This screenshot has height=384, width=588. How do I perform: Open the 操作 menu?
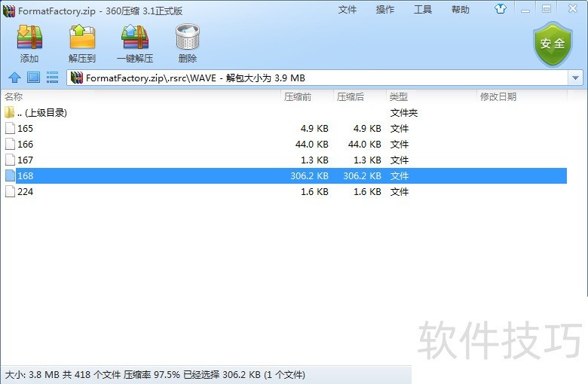coord(385,9)
